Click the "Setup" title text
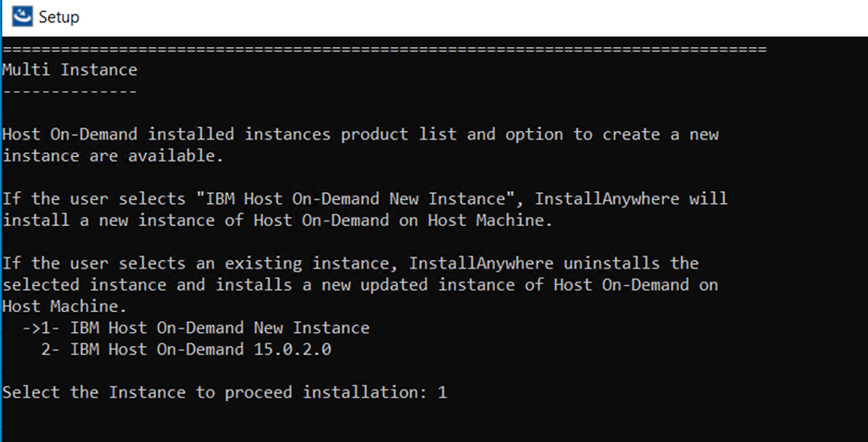Screen dimensions: 868x442 [x=59, y=18]
